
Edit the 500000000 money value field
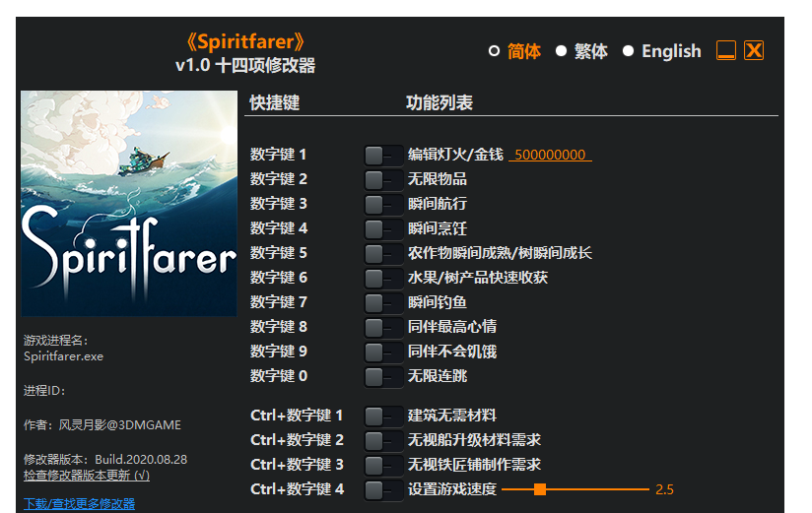(550, 155)
